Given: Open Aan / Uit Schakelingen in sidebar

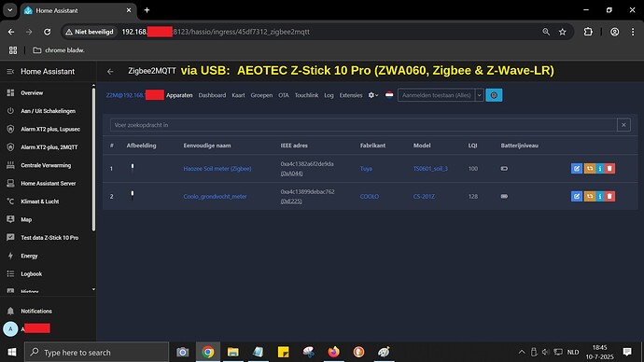Looking at the screenshot, I should (47, 111).
